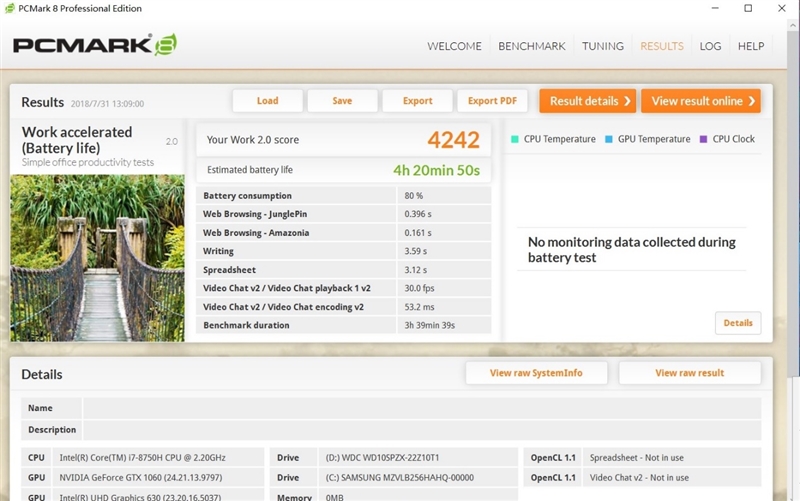The image size is (800, 501).
Task: Click Export PDF button
Action: (492, 101)
